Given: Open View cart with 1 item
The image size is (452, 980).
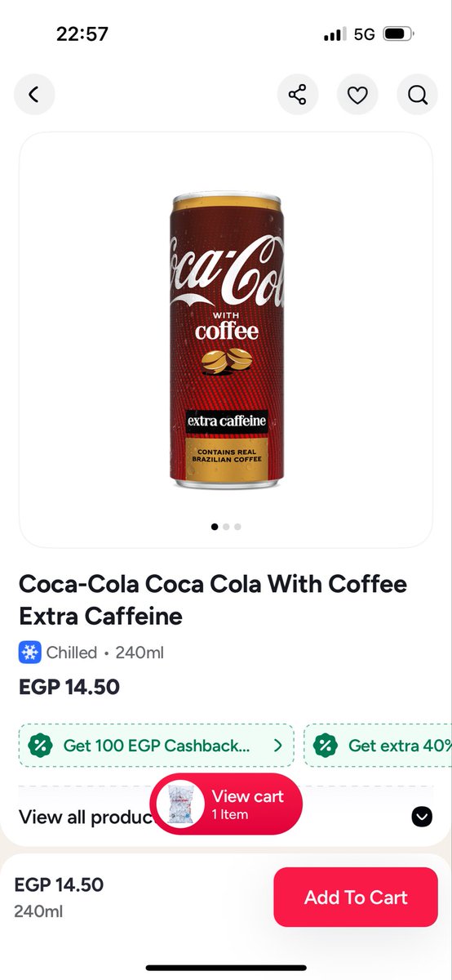Looking at the screenshot, I should pyautogui.click(x=226, y=804).
